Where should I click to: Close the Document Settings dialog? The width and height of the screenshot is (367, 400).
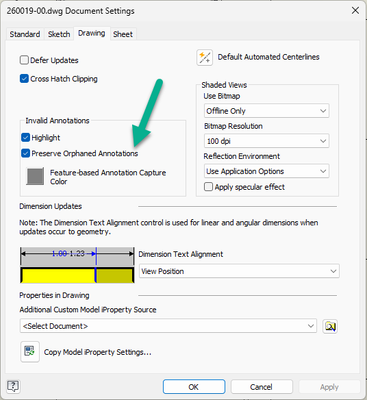pyautogui.click(x=355, y=11)
